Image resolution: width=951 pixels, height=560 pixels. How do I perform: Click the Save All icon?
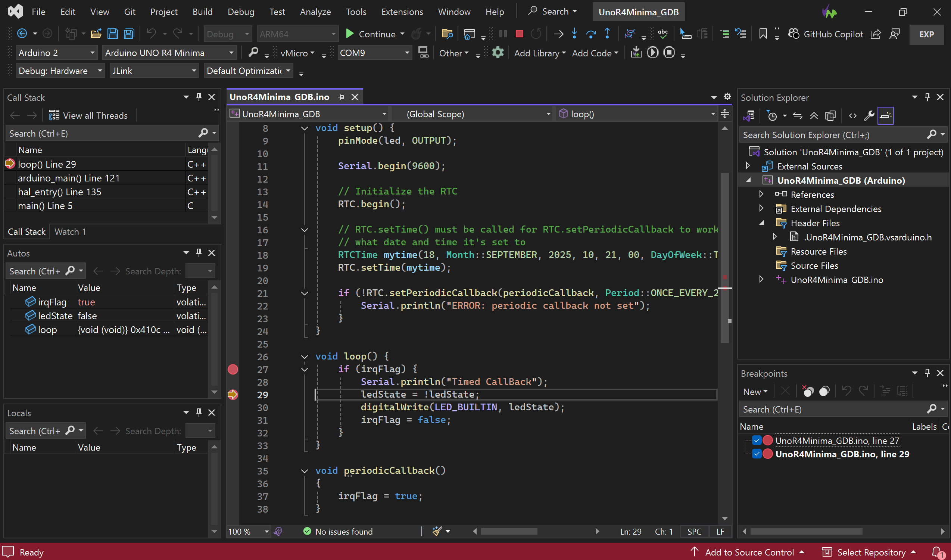(129, 34)
